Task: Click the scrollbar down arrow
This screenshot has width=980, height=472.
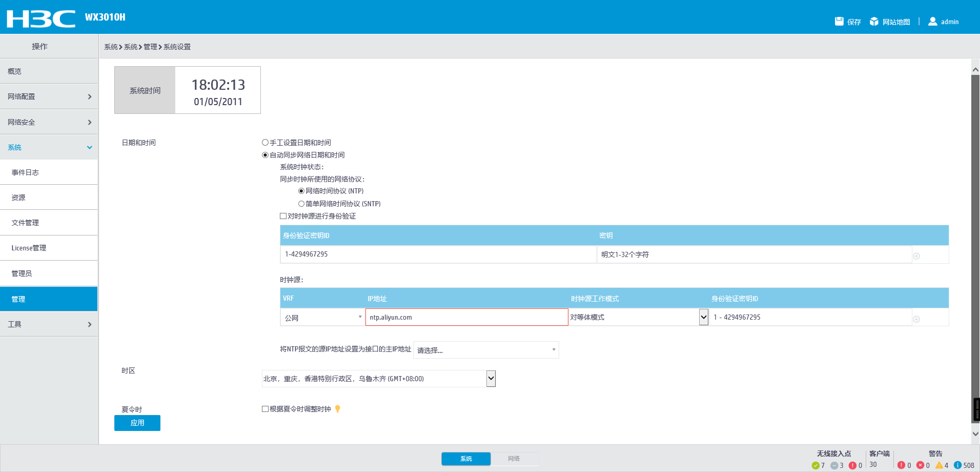Action: pyautogui.click(x=975, y=434)
